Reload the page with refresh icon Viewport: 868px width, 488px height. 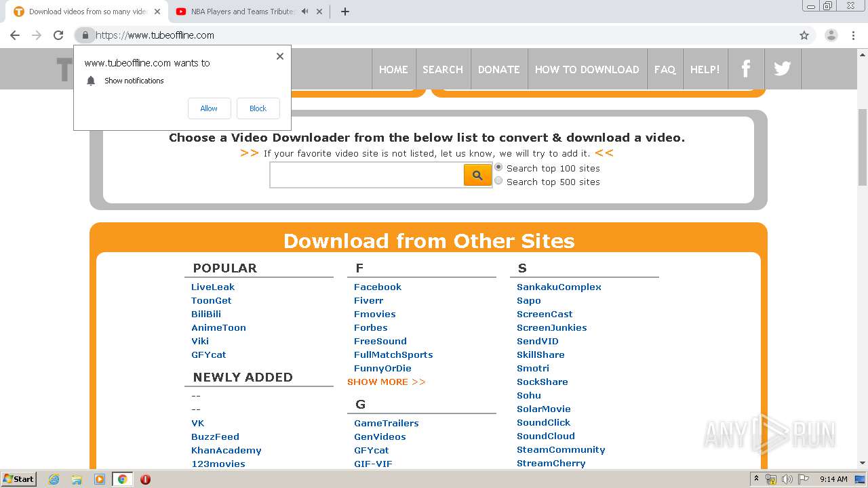pyautogui.click(x=58, y=35)
